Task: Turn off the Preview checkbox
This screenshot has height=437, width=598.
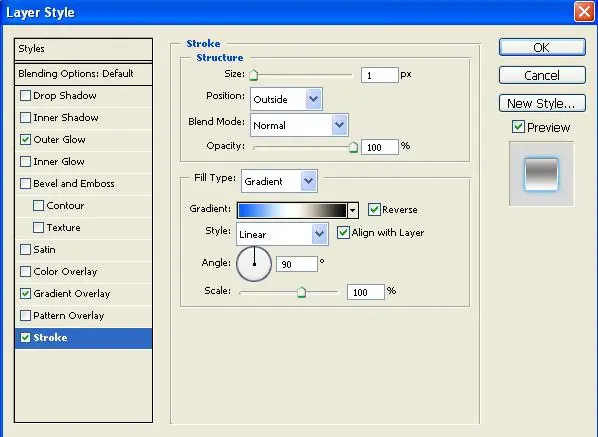Action: click(x=518, y=127)
